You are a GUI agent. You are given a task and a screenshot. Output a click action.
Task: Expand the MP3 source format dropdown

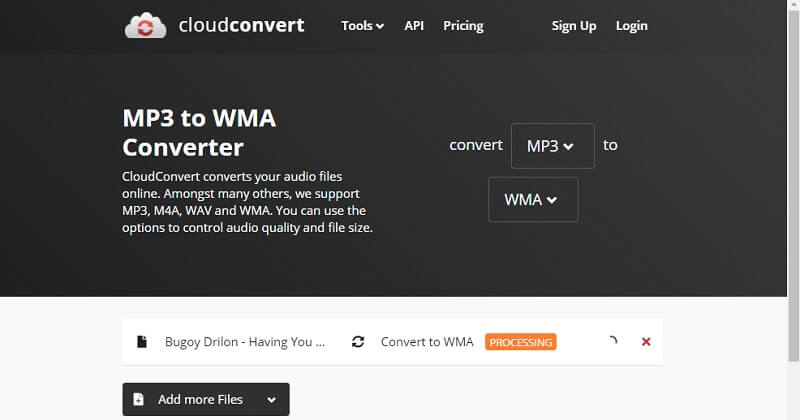pyautogui.click(x=552, y=145)
